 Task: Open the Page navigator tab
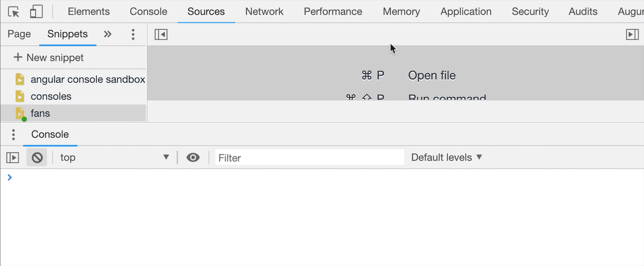pos(19,34)
